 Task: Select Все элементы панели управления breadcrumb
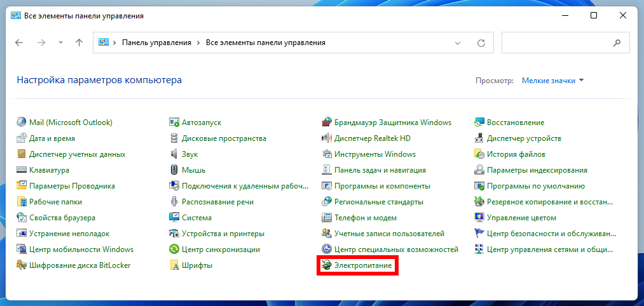click(265, 43)
